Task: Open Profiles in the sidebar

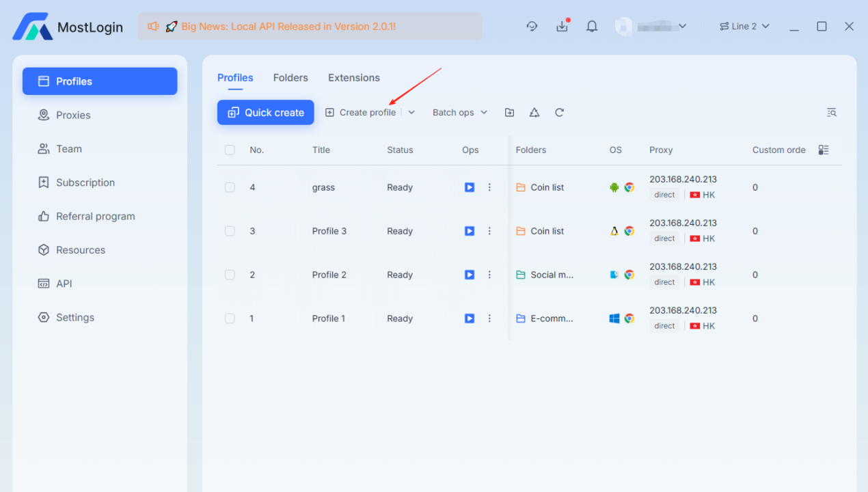Action: (x=100, y=81)
